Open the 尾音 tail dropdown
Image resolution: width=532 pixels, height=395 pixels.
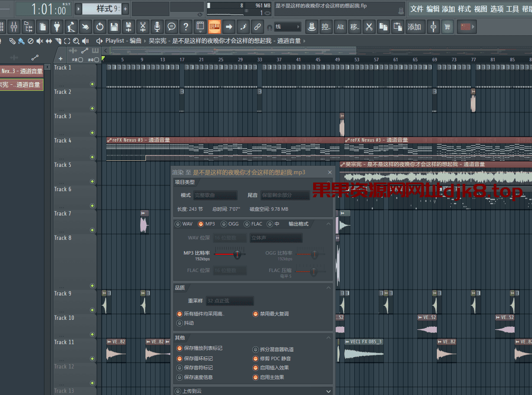click(x=285, y=196)
